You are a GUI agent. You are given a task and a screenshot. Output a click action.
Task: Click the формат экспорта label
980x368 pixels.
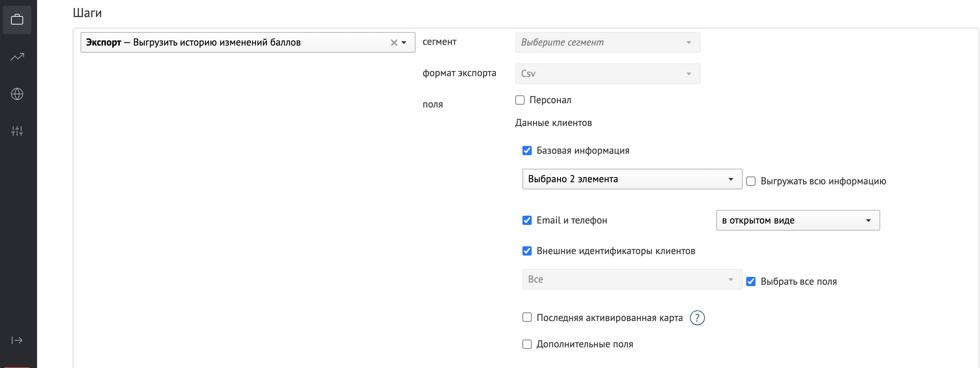pyautogui.click(x=459, y=73)
